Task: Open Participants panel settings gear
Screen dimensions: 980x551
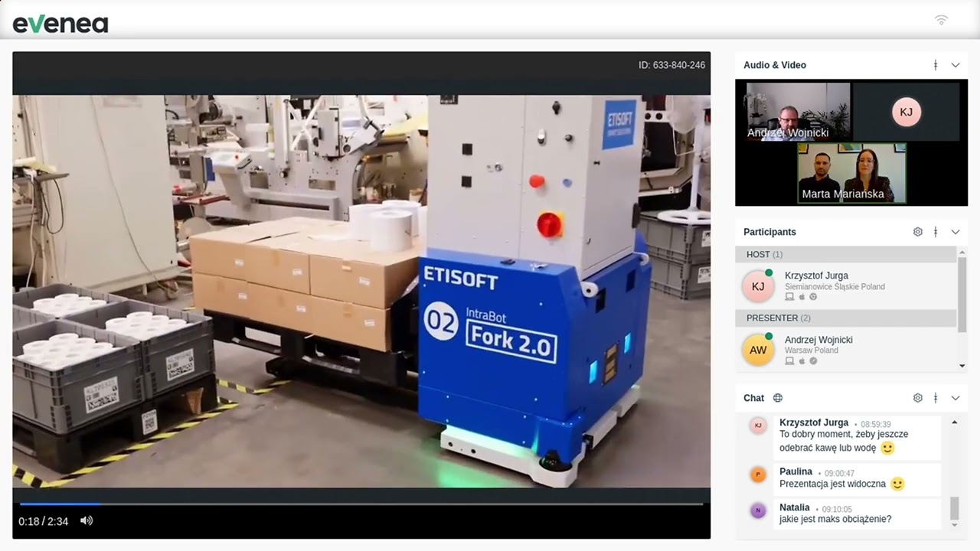Action: click(918, 232)
